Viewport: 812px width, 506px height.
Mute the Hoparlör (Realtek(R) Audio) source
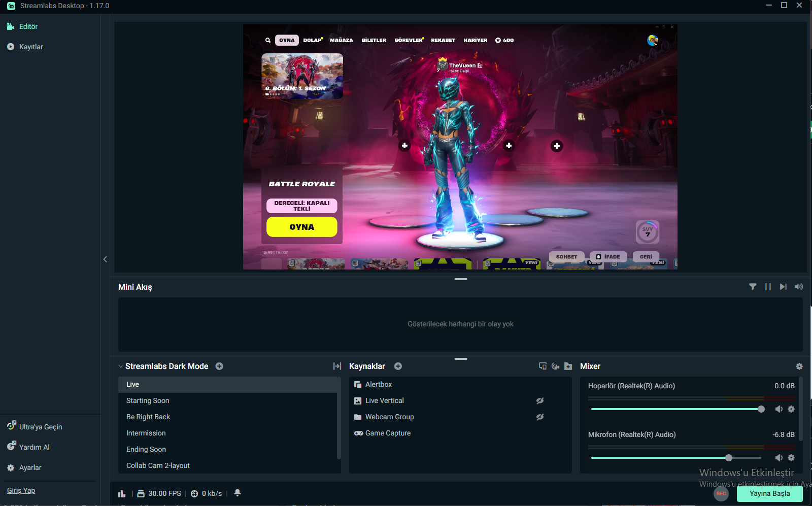coord(779,409)
